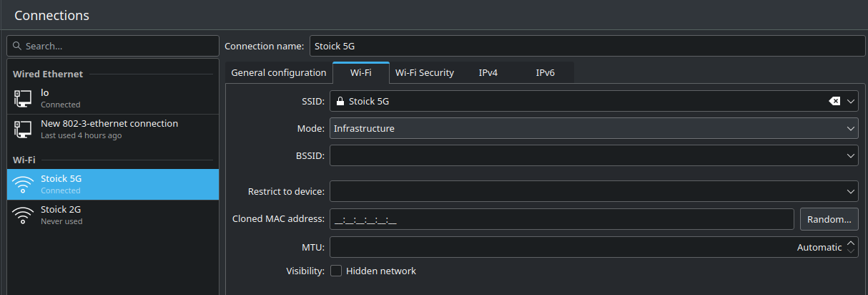The height and width of the screenshot is (295, 868).
Task: Click the New 802-3-ethernet connection icon
Action: point(23,130)
